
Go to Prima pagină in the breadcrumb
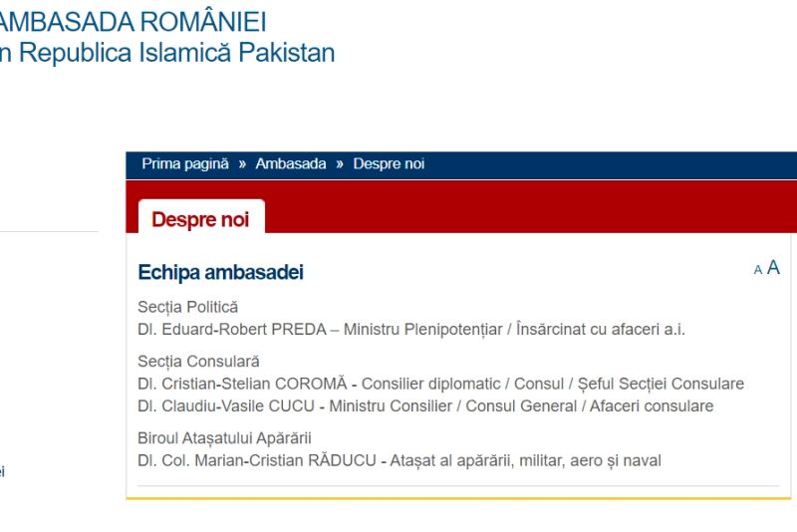pyautogui.click(x=185, y=164)
